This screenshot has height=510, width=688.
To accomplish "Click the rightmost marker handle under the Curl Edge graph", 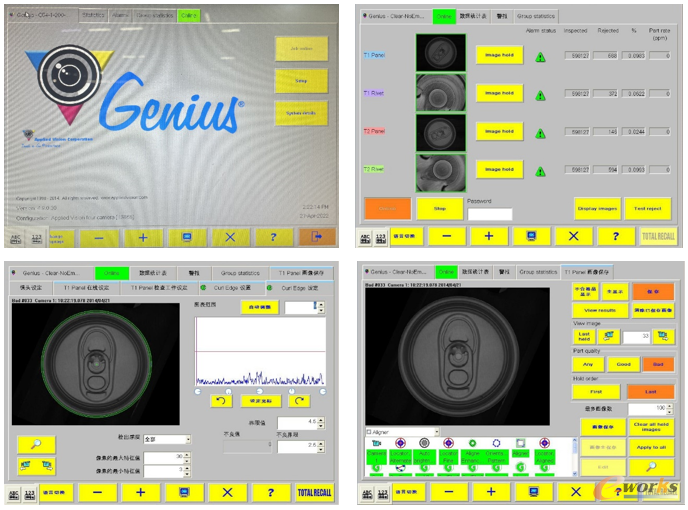I will (323, 391).
